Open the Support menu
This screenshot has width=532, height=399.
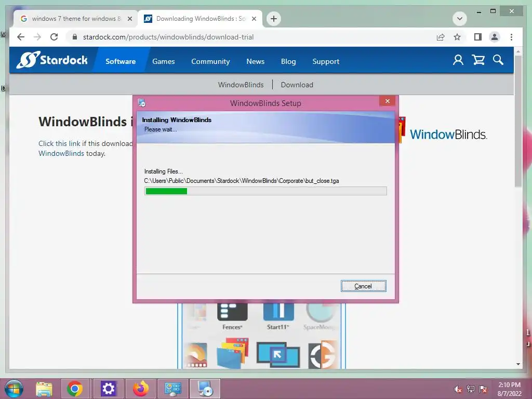[x=326, y=61]
